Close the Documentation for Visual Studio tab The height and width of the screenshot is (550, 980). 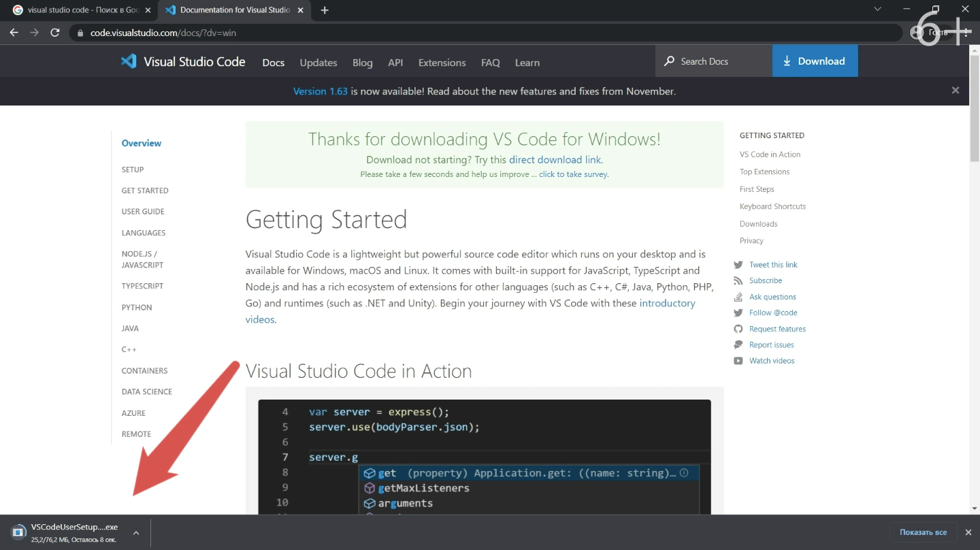tap(300, 10)
